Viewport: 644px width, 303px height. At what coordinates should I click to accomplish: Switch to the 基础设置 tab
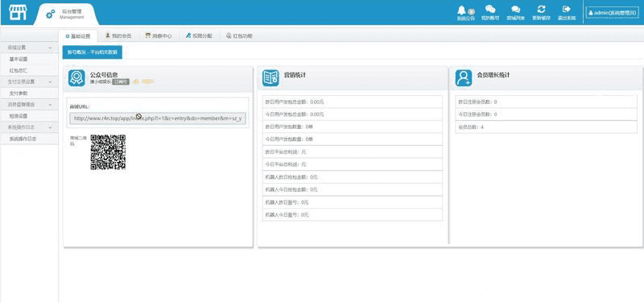(x=78, y=36)
